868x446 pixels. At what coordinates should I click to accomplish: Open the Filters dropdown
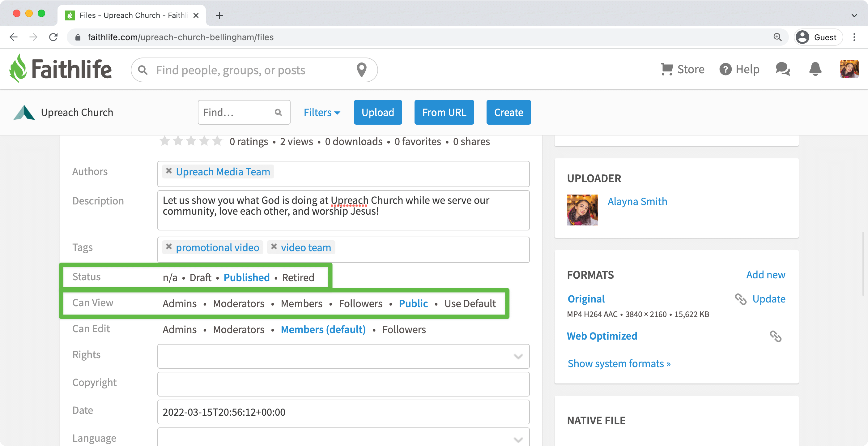coord(322,112)
